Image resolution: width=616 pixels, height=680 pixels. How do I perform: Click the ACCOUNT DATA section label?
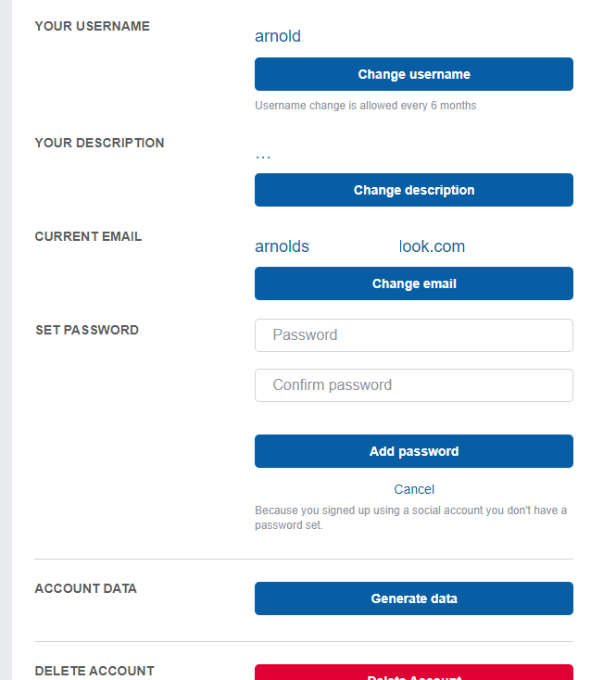click(x=85, y=588)
